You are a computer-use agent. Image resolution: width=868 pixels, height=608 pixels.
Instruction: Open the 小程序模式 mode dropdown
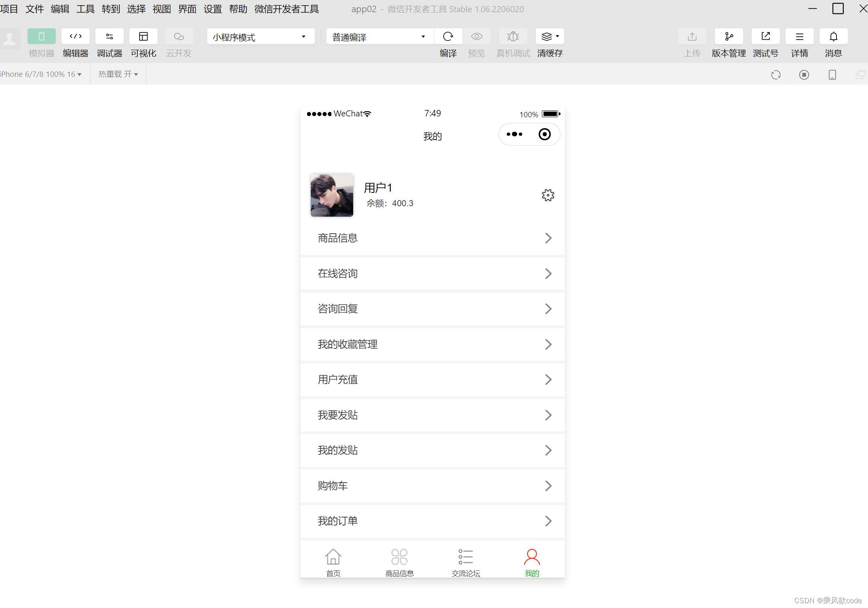coord(260,36)
